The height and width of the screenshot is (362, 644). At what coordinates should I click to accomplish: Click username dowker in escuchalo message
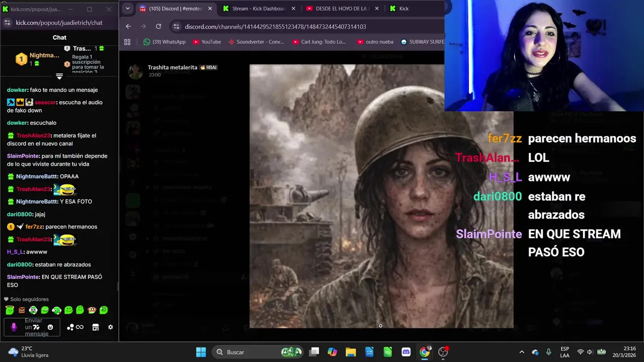17,123
